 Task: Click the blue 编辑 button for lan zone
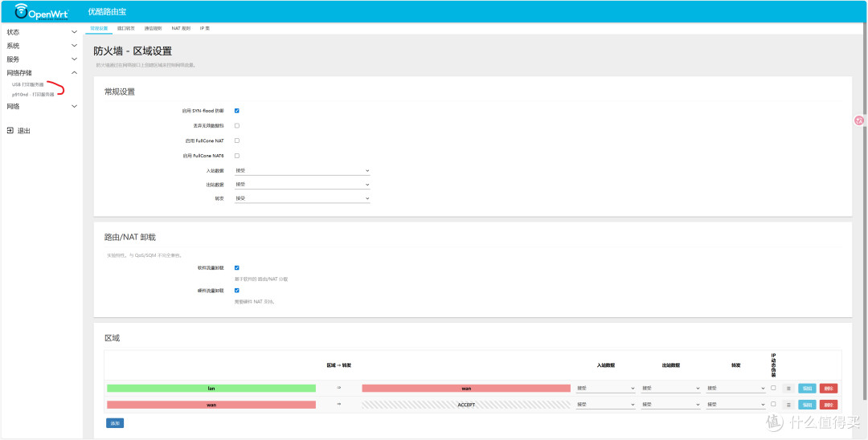(807, 389)
